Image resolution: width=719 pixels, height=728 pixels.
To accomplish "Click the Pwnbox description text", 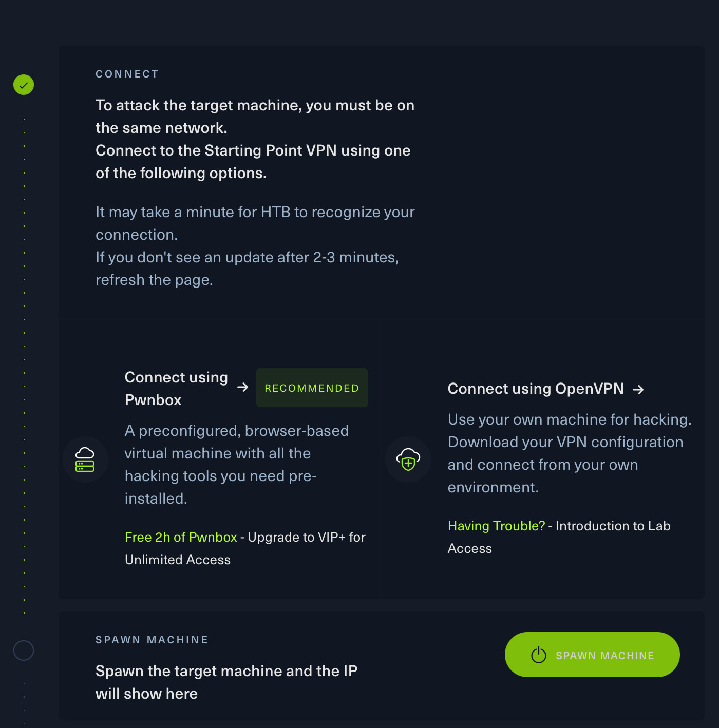I will coord(236,464).
